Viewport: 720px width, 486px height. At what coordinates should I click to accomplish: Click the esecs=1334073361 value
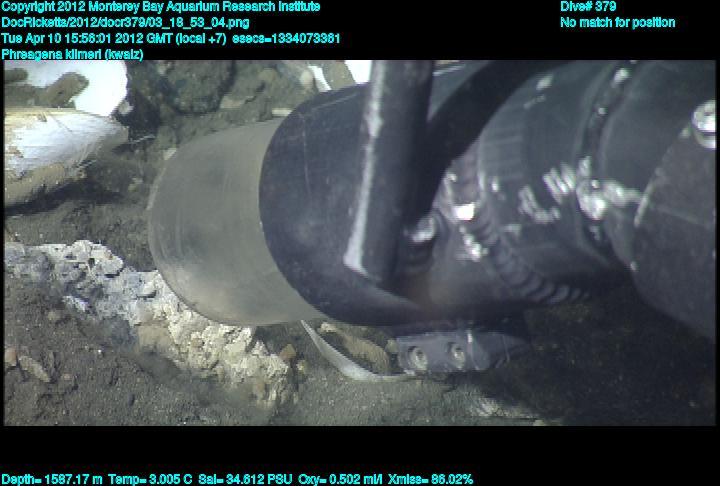286,38
